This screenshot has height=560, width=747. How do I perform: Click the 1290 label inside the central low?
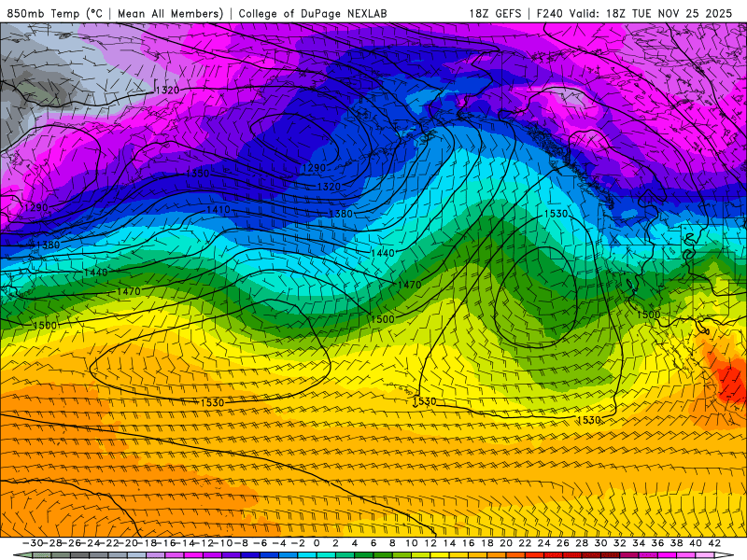[314, 168]
